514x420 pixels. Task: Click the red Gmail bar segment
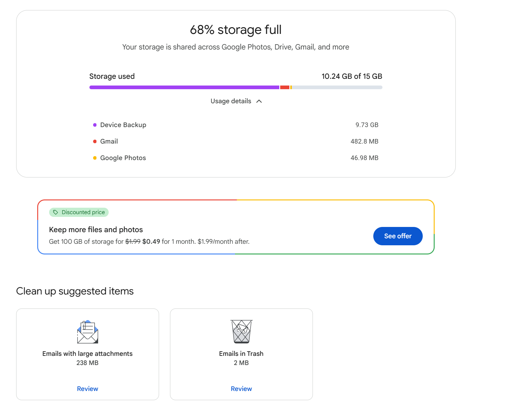[x=284, y=87]
